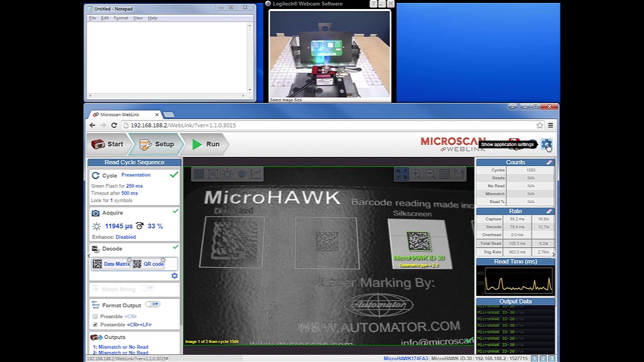This screenshot has width=644, height=362.
Task: Open View menu in Notepad
Action: 138,18
